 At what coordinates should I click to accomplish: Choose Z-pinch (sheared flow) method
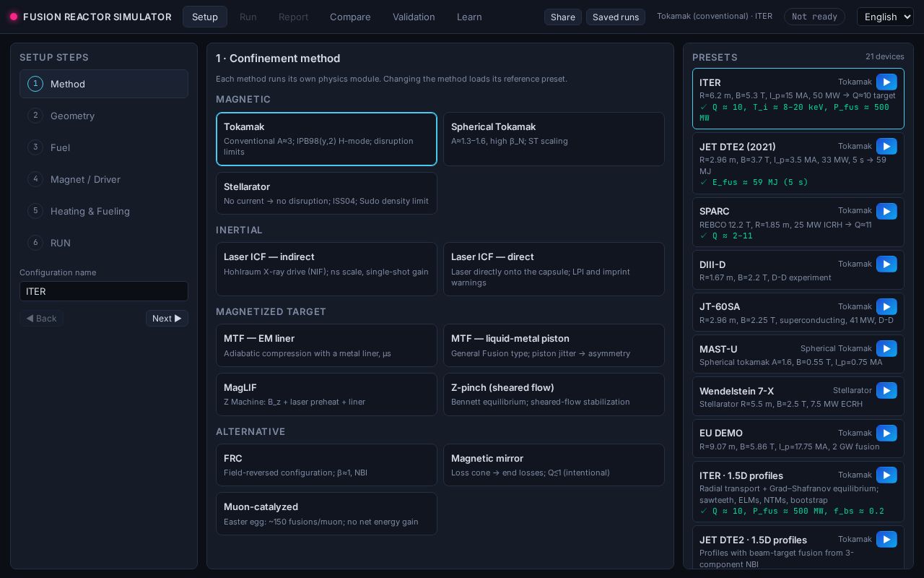[554, 394]
